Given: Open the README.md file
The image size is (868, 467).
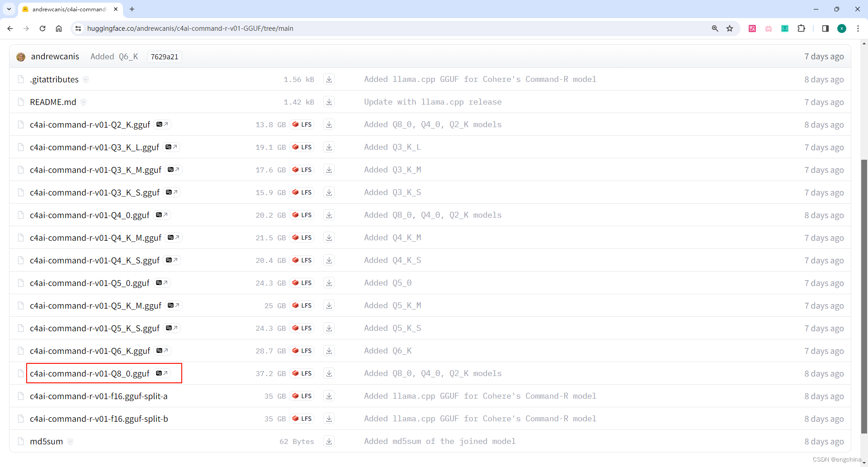Looking at the screenshot, I should 53,102.
